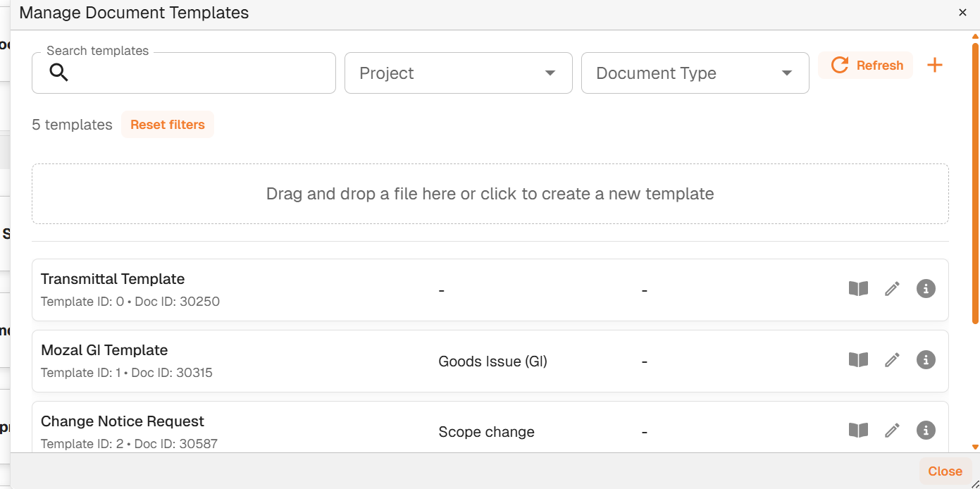The height and width of the screenshot is (489, 980).
Task: Click the 5 templates count text
Action: click(x=73, y=125)
